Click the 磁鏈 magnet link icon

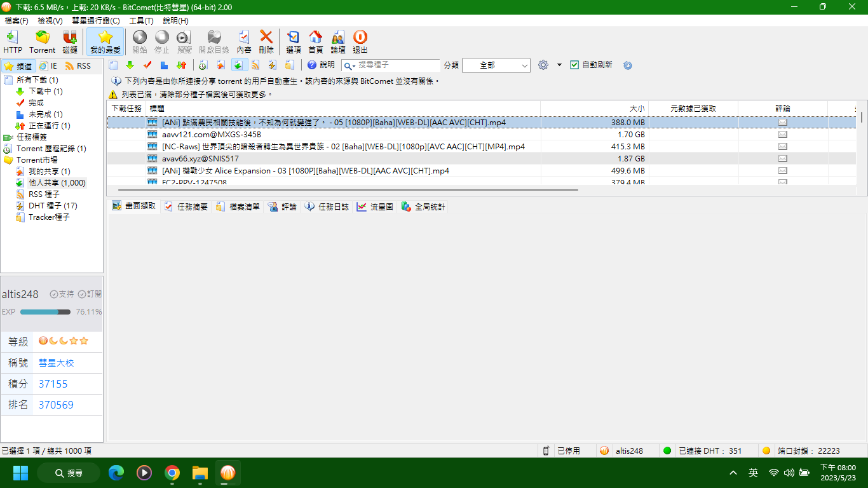click(70, 42)
